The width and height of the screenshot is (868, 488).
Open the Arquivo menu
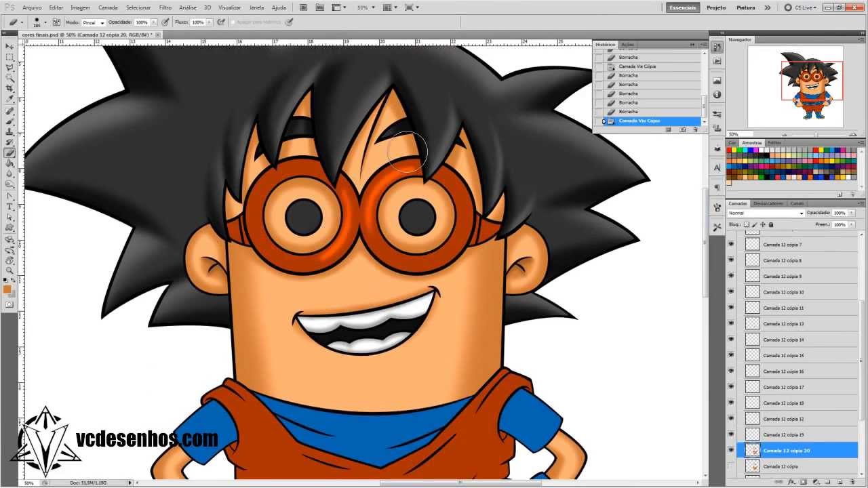[x=32, y=7]
